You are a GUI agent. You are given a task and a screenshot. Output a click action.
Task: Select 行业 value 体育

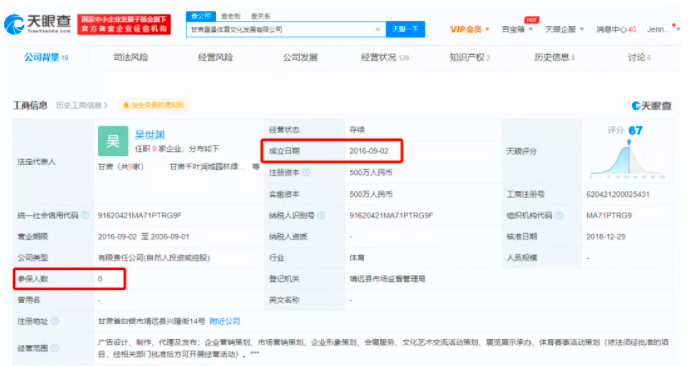357,257
